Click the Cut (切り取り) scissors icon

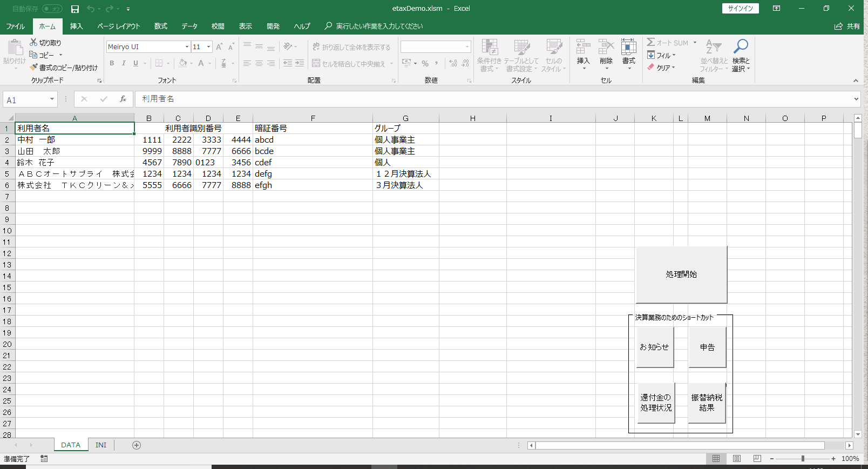(33, 42)
